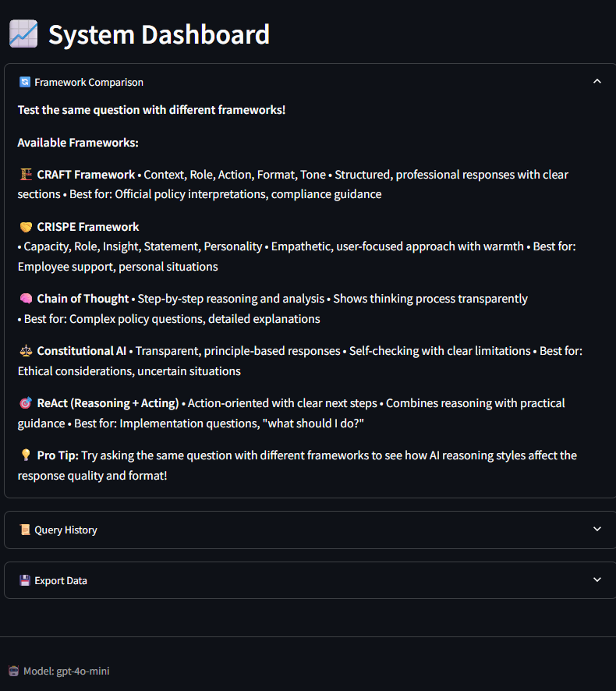Collapse the Framework Comparison section chevron
The height and width of the screenshot is (691, 616).
coord(597,82)
